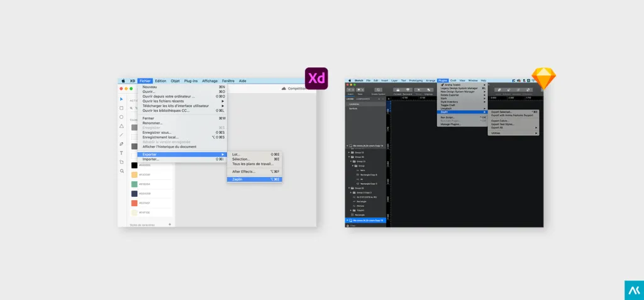The height and width of the screenshot is (300, 644).
Task: Expand Export All submenu in Zeplin menu
Action: click(513, 128)
